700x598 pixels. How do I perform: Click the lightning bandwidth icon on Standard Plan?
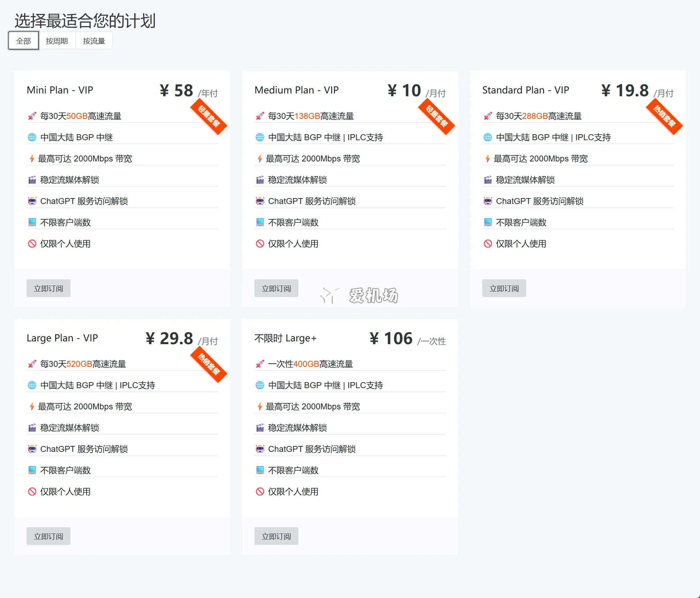click(x=487, y=158)
